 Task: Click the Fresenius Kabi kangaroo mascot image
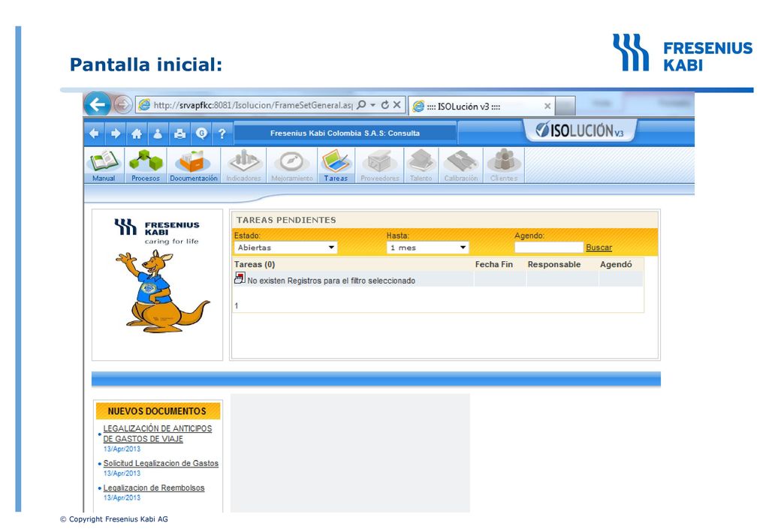coord(162,291)
